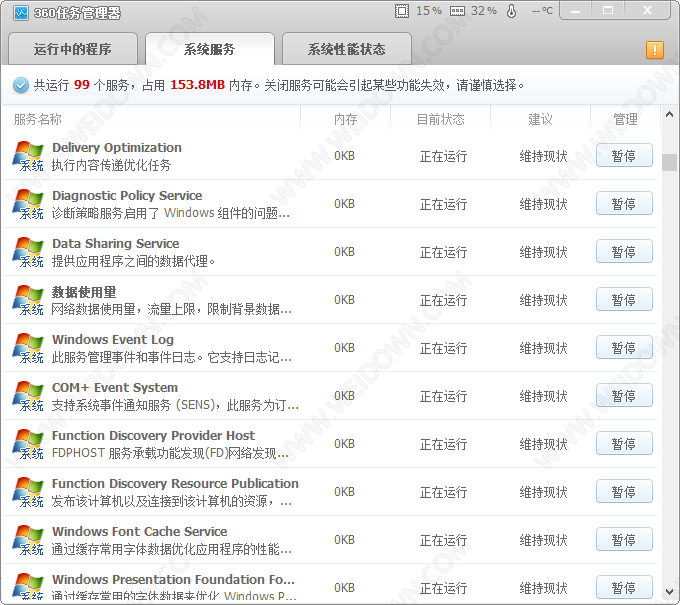Viewport: 680px width, 605px height.
Task: Click the Function Discovery Resource Publication icon
Action: point(28,492)
